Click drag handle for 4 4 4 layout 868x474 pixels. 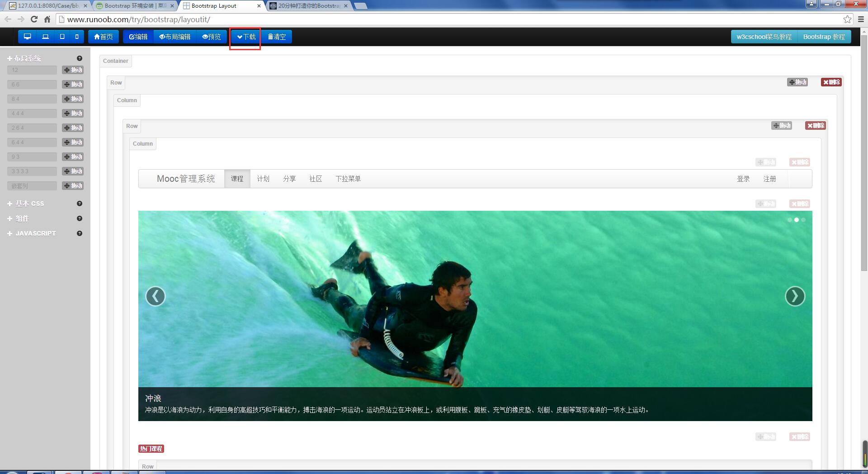[73, 114]
